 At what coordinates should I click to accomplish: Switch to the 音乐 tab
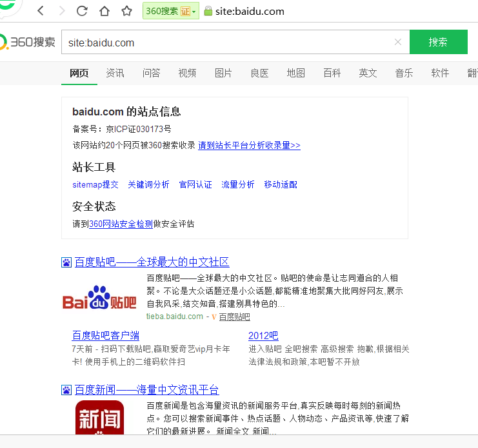coord(404,73)
